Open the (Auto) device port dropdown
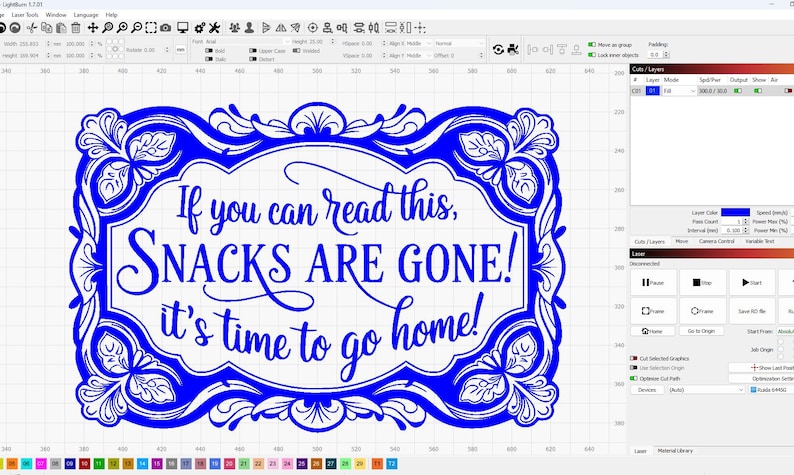 (x=706, y=390)
